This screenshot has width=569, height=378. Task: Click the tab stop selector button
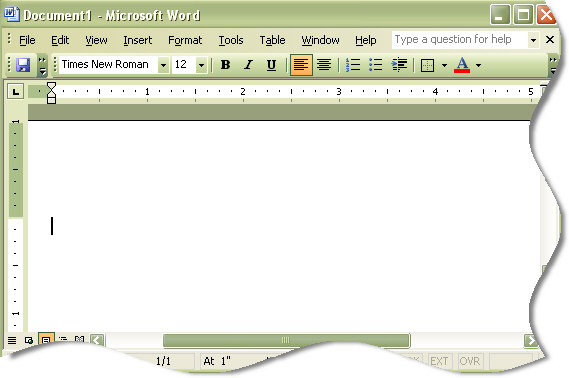coord(16,91)
